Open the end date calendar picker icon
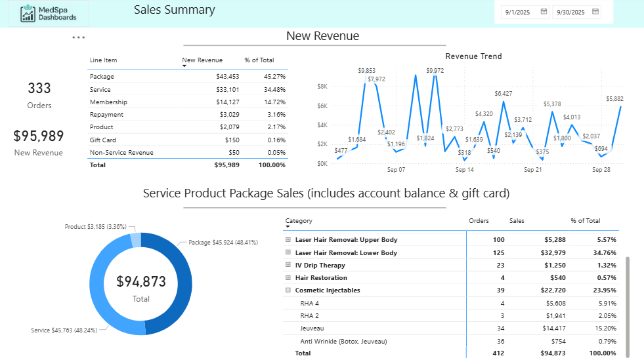This screenshot has height=358, width=644. (x=595, y=12)
